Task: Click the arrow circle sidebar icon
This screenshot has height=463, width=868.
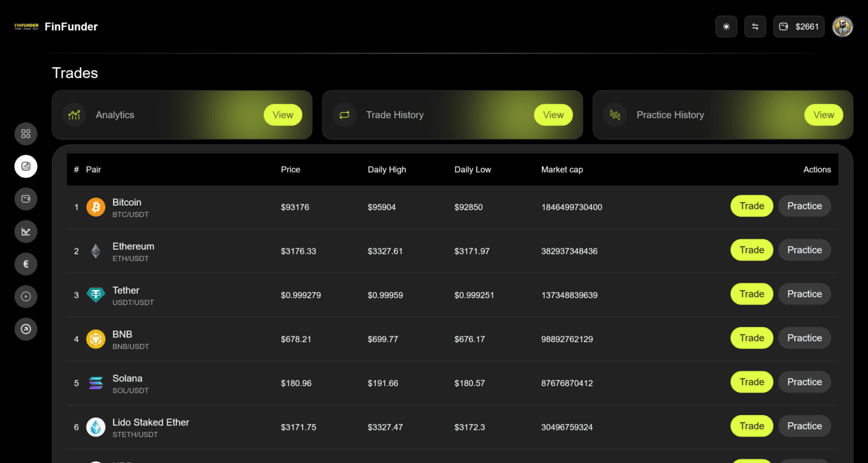Action: tap(26, 329)
